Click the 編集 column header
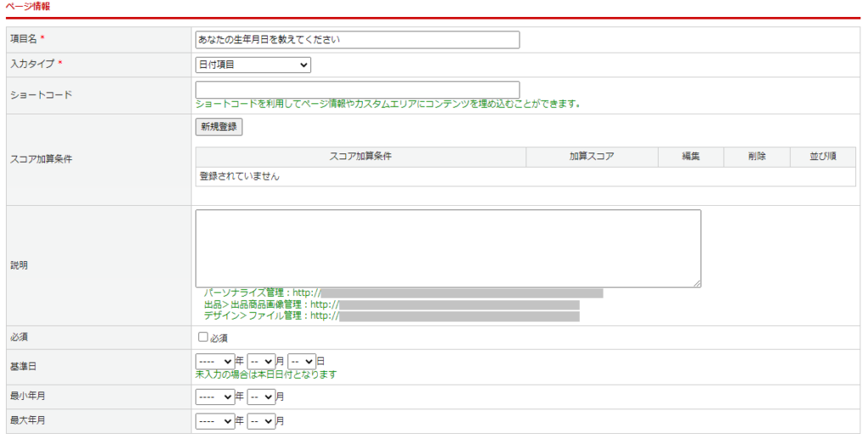868x439 pixels. tap(691, 157)
